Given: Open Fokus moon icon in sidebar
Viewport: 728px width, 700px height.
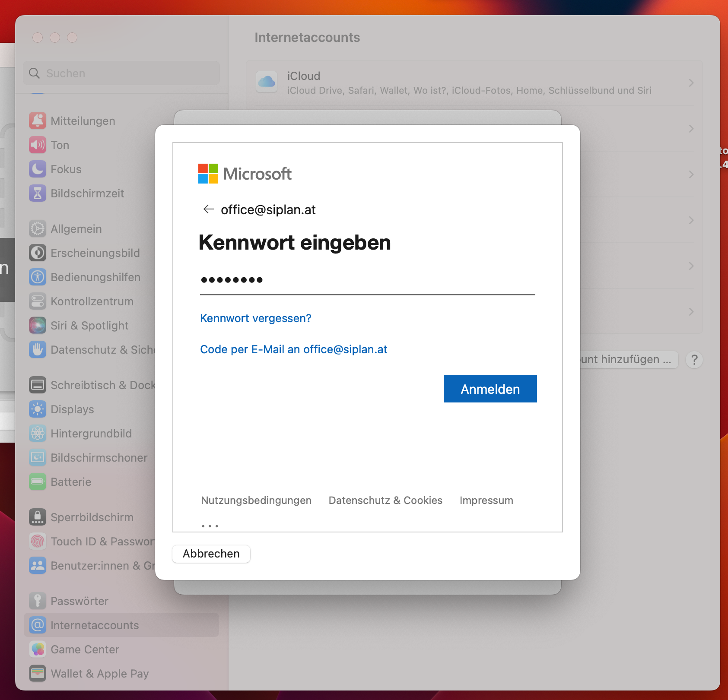Looking at the screenshot, I should tap(38, 169).
